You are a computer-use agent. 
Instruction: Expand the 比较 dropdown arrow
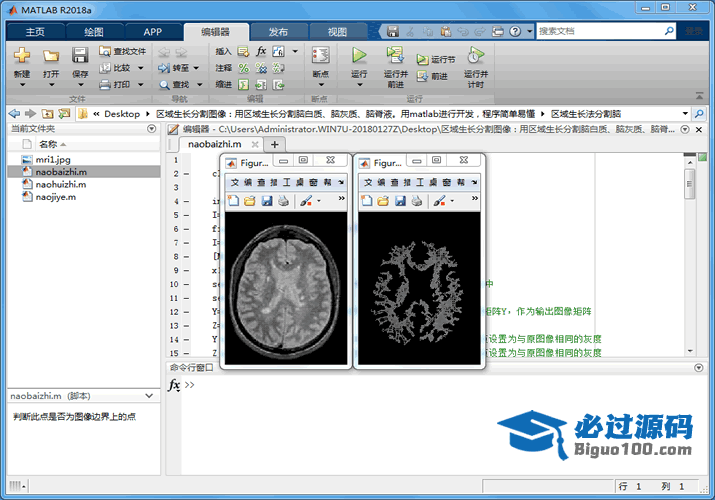tap(140, 68)
